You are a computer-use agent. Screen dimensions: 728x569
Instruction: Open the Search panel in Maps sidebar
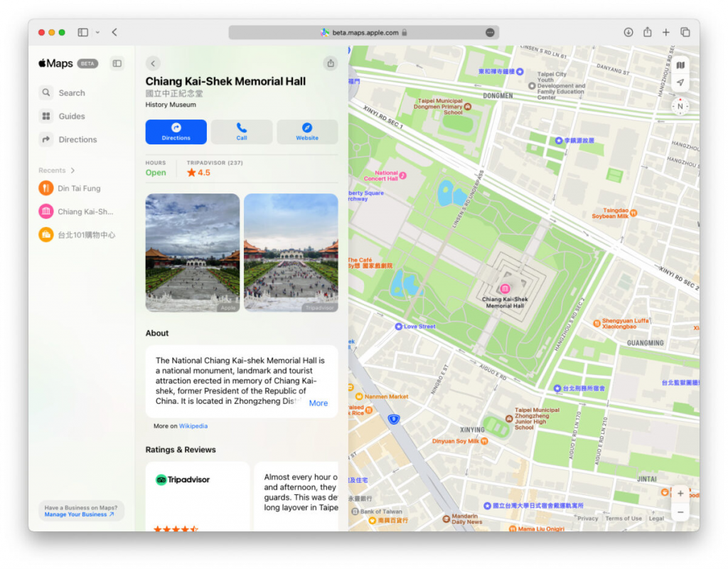(x=71, y=92)
